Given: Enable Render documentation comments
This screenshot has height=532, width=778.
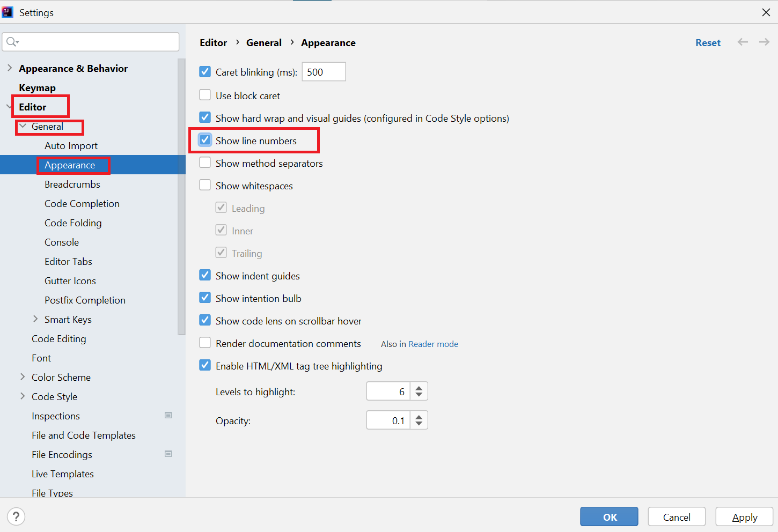Looking at the screenshot, I should pyautogui.click(x=205, y=343).
